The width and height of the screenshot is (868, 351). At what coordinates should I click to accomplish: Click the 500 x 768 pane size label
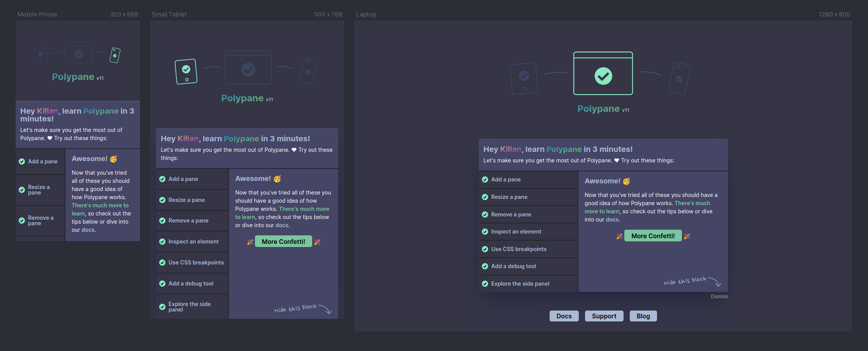point(328,15)
